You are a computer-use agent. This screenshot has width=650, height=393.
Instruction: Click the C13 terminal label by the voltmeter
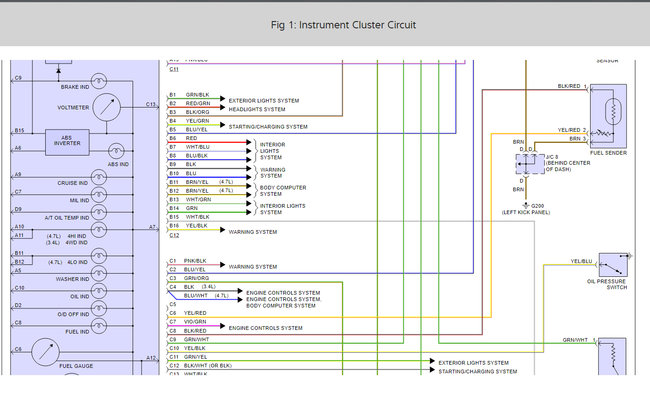click(151, 104)
